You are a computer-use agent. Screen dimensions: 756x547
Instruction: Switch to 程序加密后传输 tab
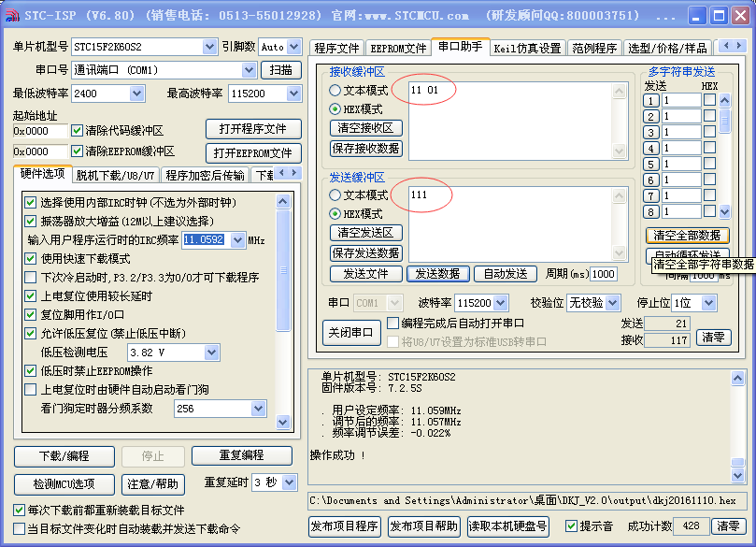click(x=205, y=176)
